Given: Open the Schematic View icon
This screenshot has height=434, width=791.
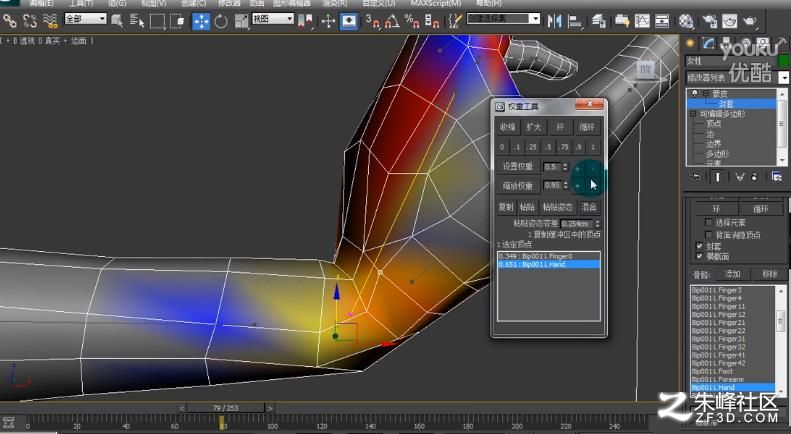Looking at the screenshot, I should 662,21.
